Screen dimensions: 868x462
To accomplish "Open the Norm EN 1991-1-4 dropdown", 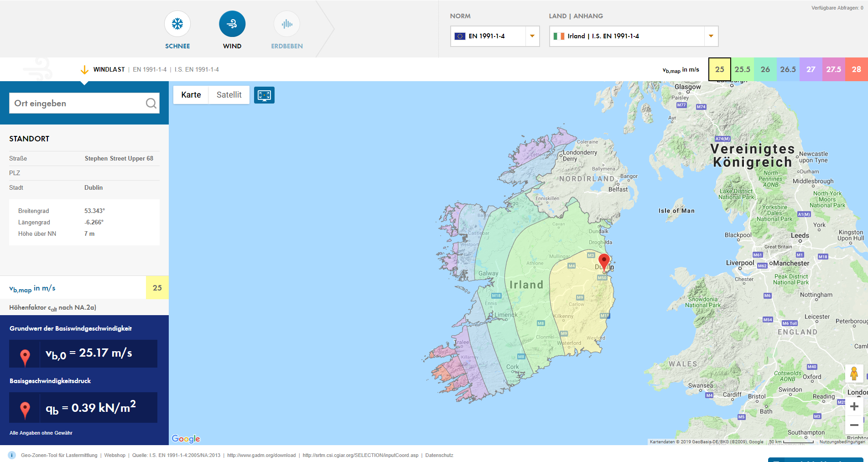I will pos(495,36).
